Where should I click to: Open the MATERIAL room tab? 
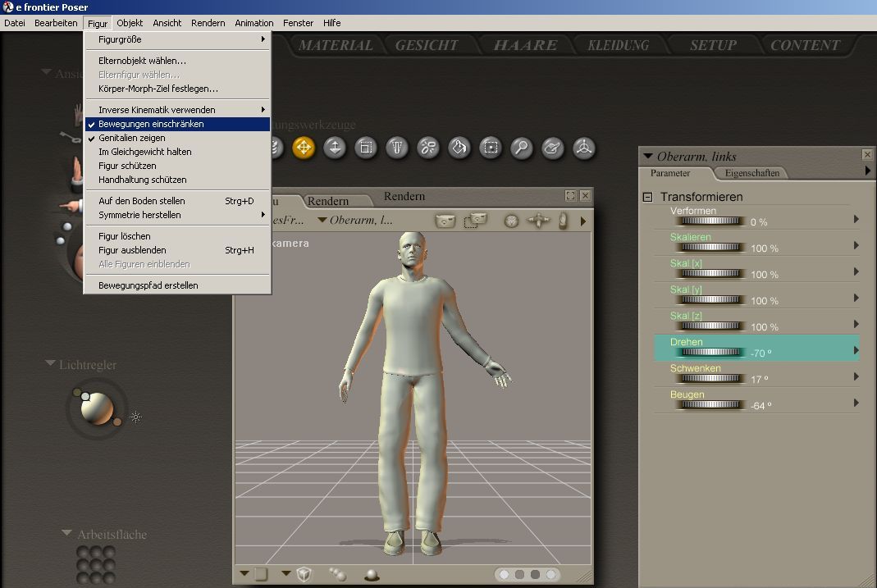[x=335, y=45]
